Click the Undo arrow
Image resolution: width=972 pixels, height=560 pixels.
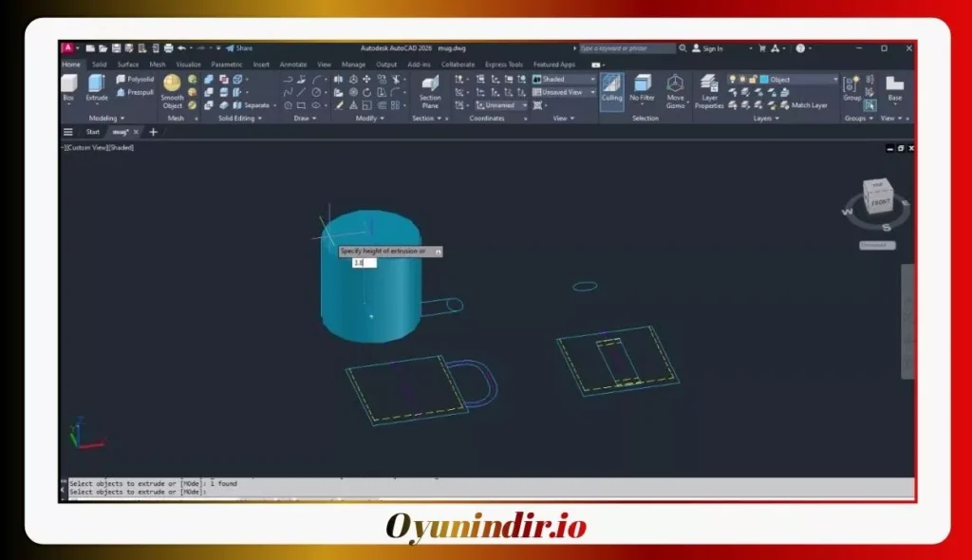[x=181, y=47]
